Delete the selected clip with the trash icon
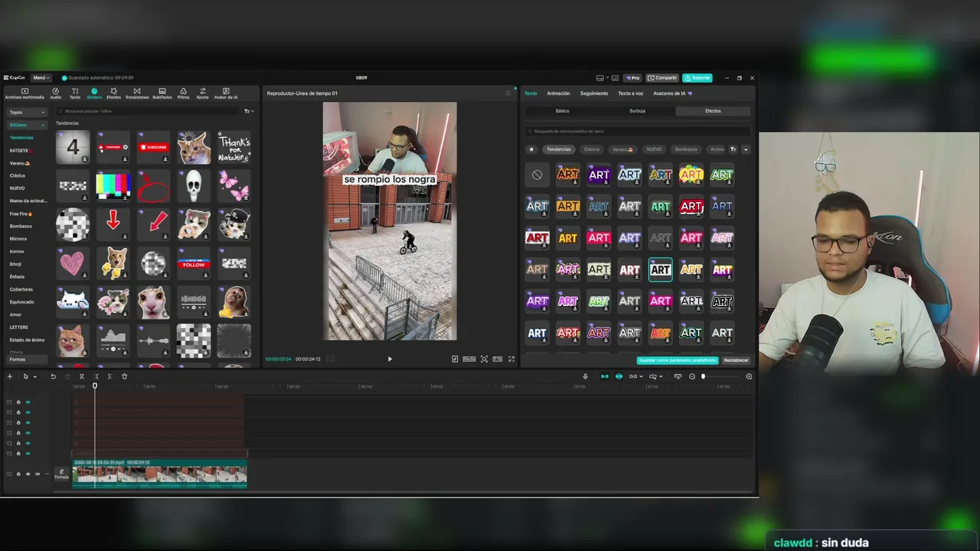Image resolution: width=980 pixels, height=551 pixels. point(125,377)
